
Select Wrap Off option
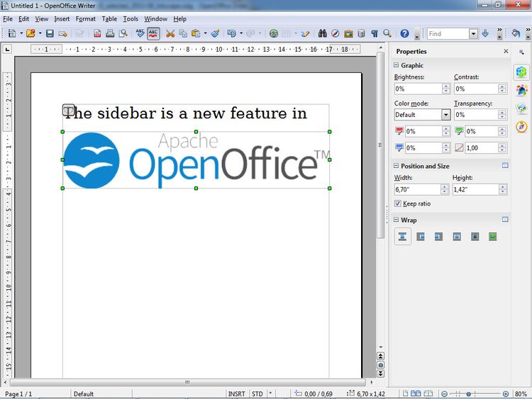pyautogui.click(x=402, y=237)
